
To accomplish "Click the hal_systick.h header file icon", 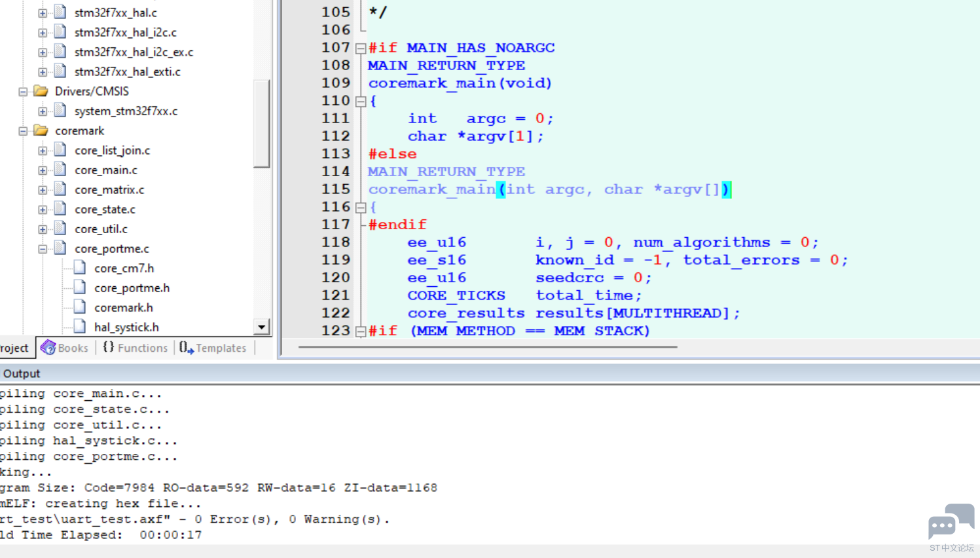I will [80, 326].
